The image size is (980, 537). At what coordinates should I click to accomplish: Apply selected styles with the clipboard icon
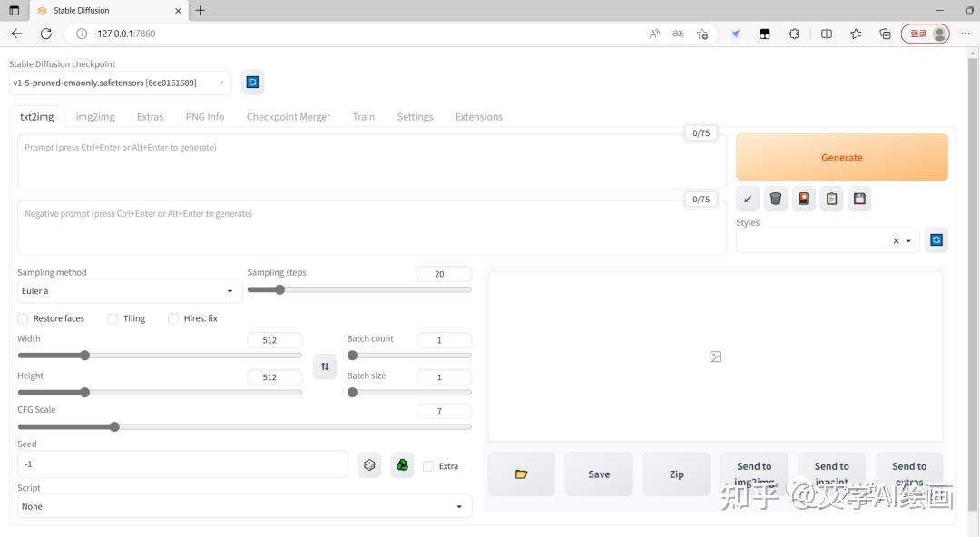[x=832, y=199]
